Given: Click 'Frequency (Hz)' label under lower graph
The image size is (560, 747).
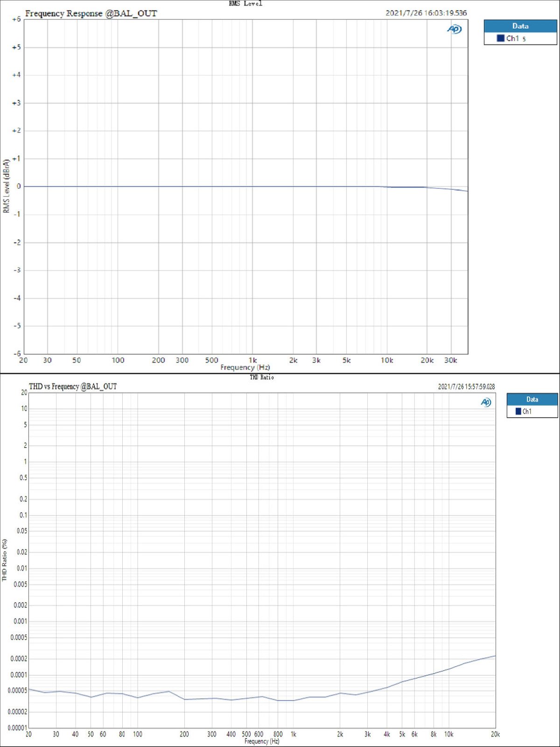Looking at the screenshot, I should (x=262, y=741).
